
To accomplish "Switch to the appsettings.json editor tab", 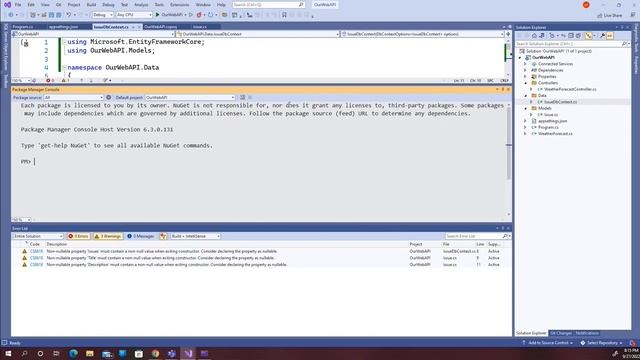I will point(63,27).
